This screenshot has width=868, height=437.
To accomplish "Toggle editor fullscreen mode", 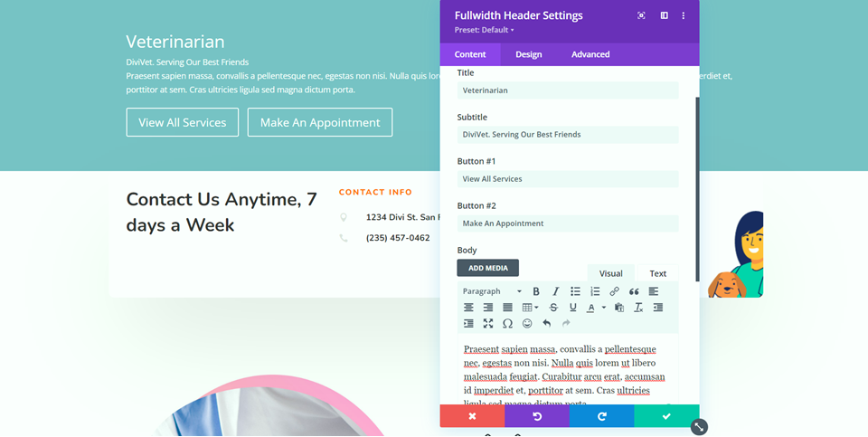I will click(x=487, y=324).
